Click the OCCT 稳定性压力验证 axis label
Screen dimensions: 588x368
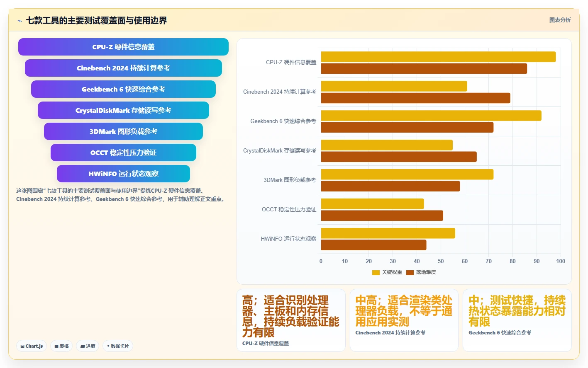coord(289,210)
